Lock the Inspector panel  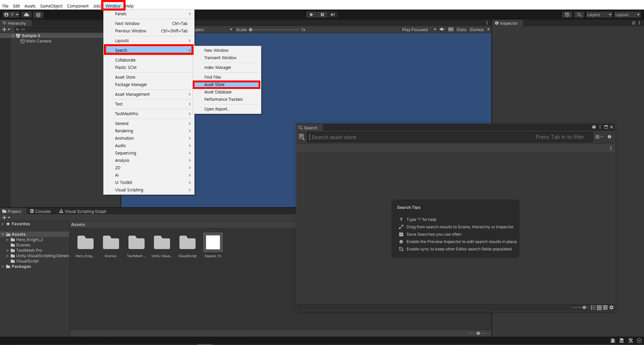point(633,23)
